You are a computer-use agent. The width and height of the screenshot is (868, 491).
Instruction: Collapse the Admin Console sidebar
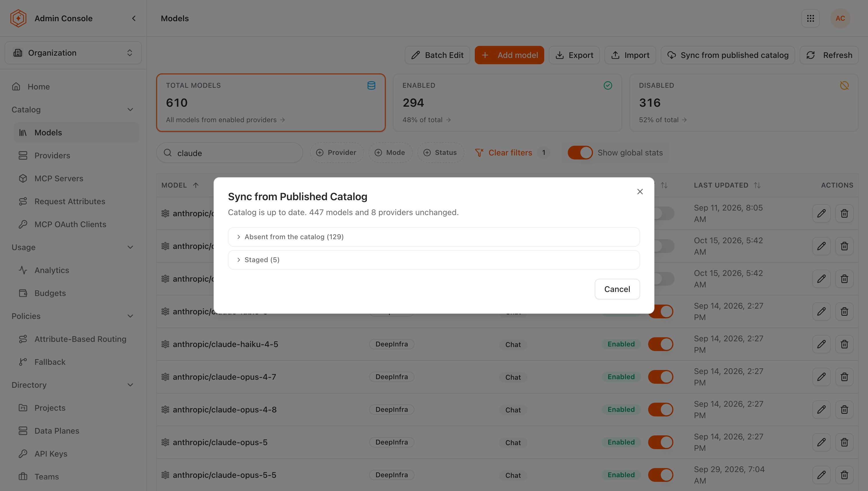coord(134,18)
